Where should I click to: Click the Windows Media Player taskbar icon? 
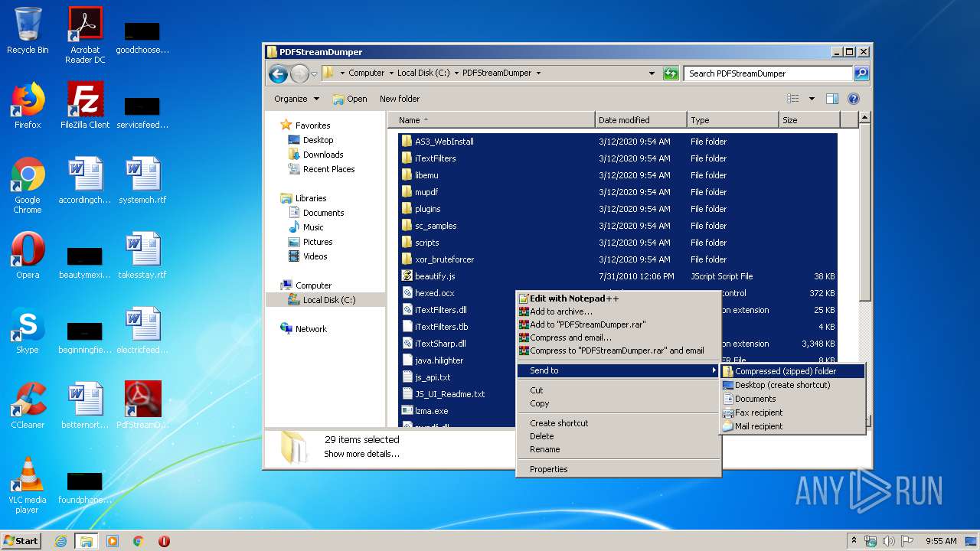(113, 541)
